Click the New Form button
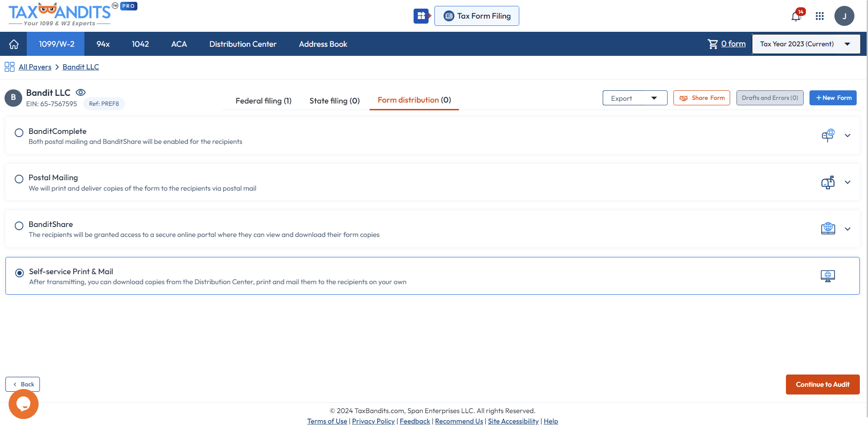The width and height of the screenshot is (868, 429). click(x=833, y=98)
